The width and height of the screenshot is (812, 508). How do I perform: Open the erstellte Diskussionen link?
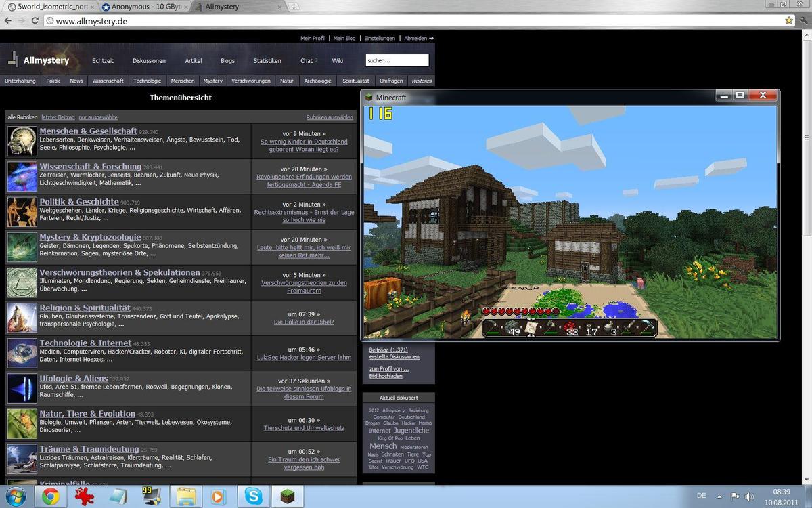[x=394, y=357]
